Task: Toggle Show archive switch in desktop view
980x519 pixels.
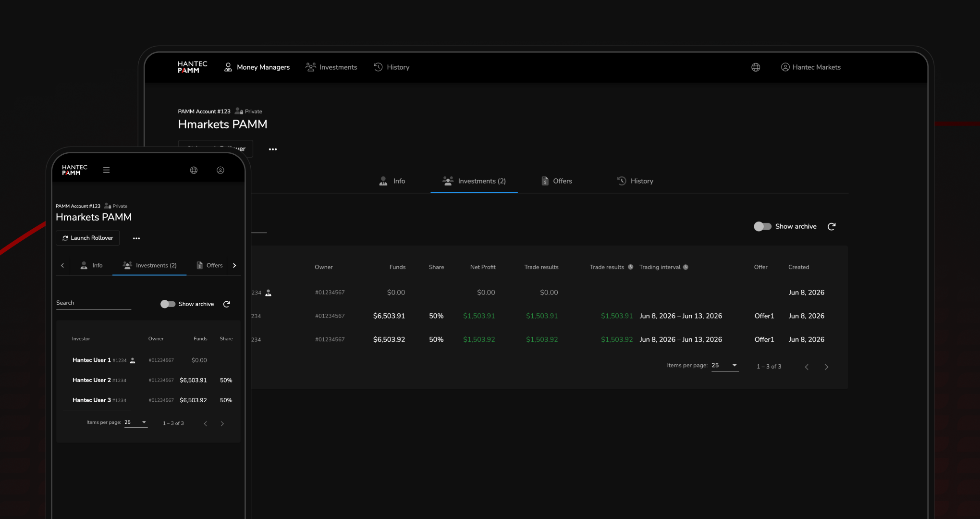Action: [x=762, y=226]
